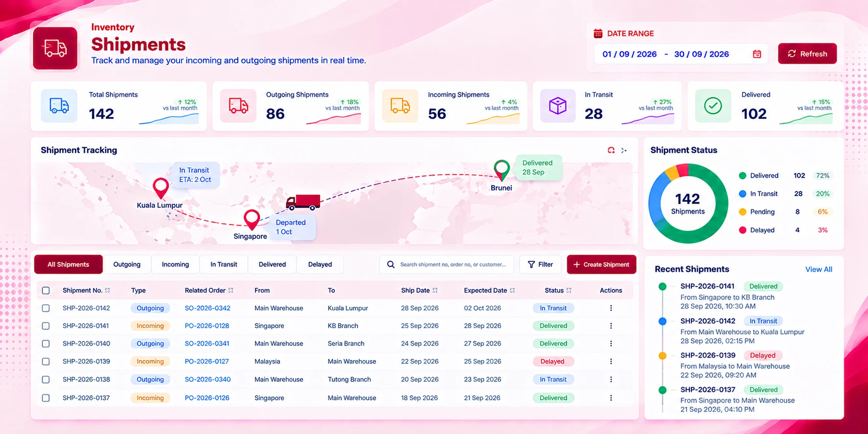Image resolution: width=868 pixels, height=434 pixels.
Task: Select the Singapore map pin
Action: 251,220
